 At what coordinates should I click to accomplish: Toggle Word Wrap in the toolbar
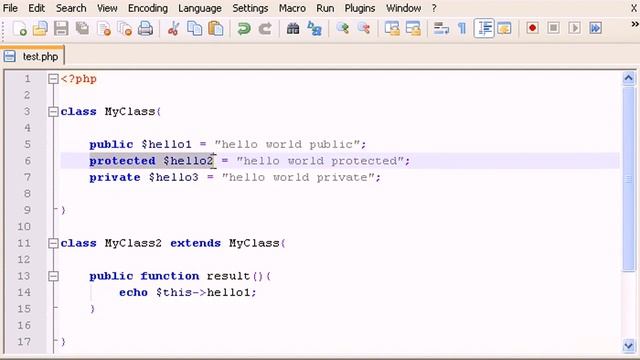(x=441, y=29)
